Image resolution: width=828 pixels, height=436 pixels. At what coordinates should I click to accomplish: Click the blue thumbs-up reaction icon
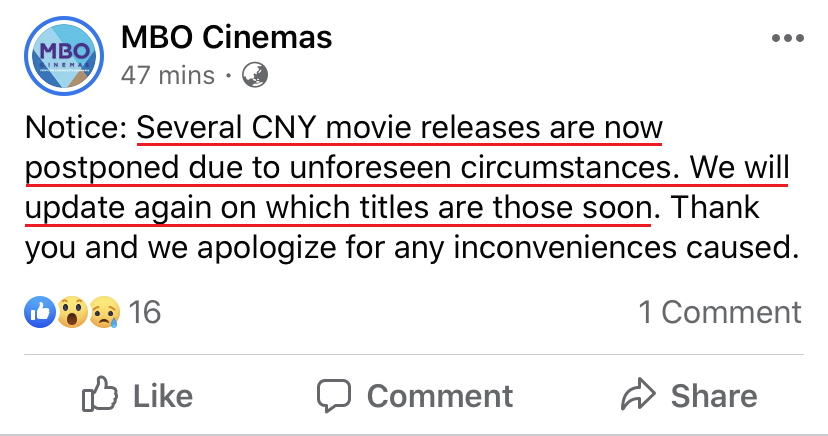tap(41, 312)
